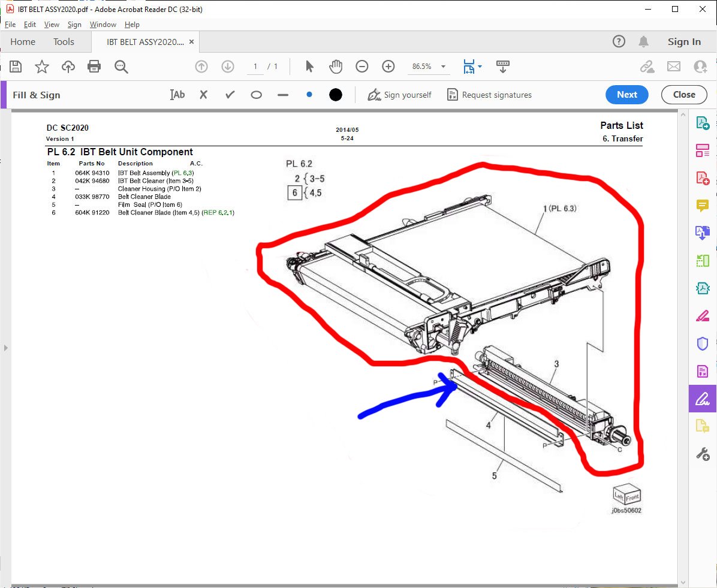
Task: Click the Save file icon
Action: coord(16,67)
